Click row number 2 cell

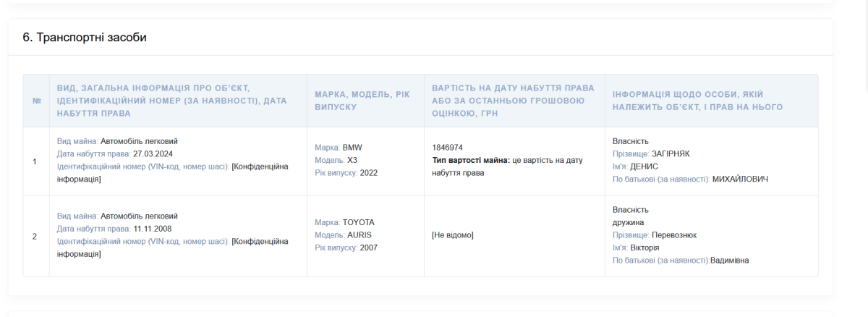point(36,236)
